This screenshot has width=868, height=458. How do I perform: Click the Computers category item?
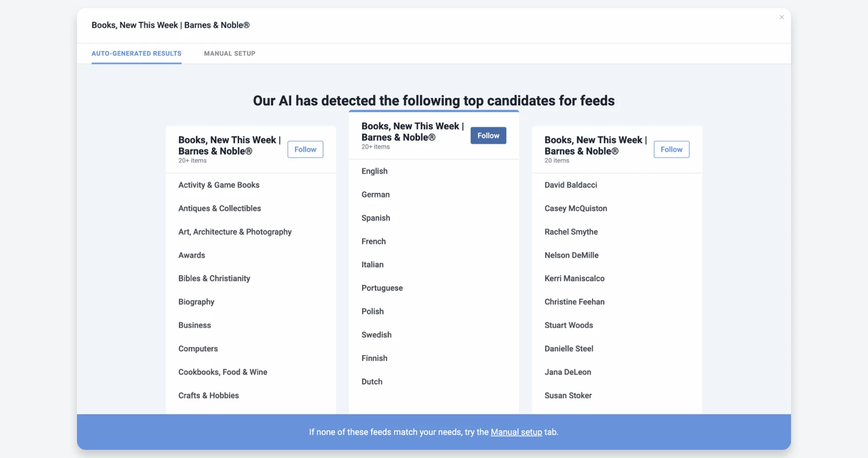[198, 349]
